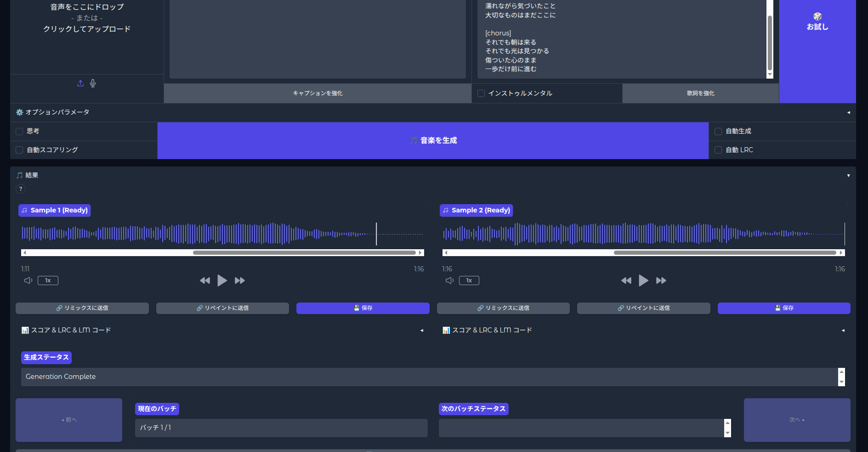Fast-forward Sample 1 audio
Image resolution: width=868 pixels, height=452 pixels.
click(240, 280)
